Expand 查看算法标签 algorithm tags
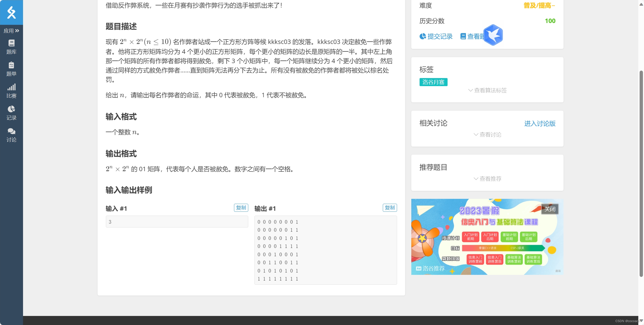644x325 pixels. (x=487, y=90)
